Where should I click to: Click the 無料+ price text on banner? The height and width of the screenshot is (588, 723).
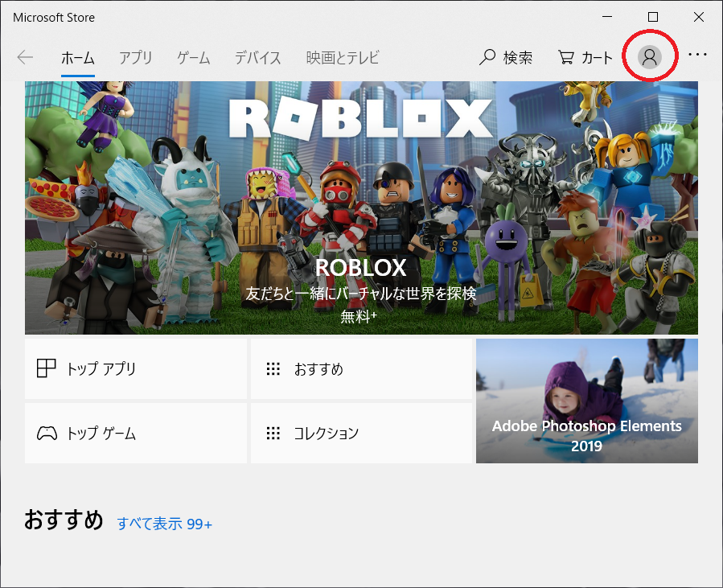[359, 316]
